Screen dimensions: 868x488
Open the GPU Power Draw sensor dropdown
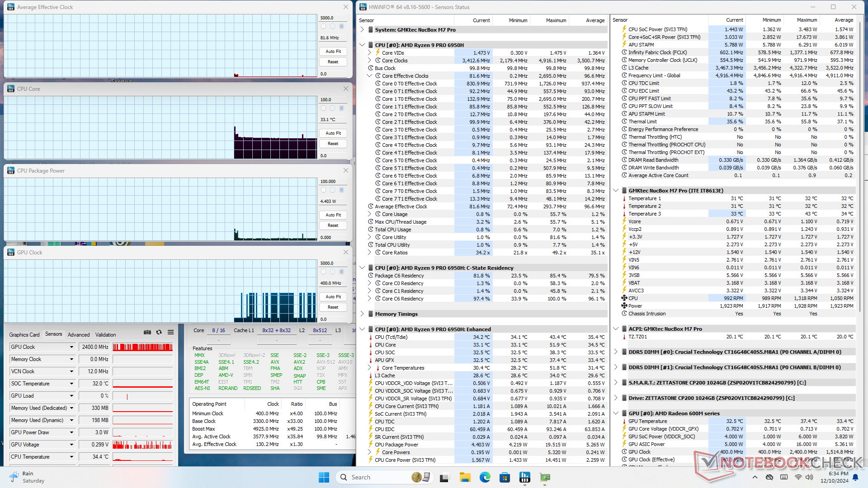click(71, 432)
